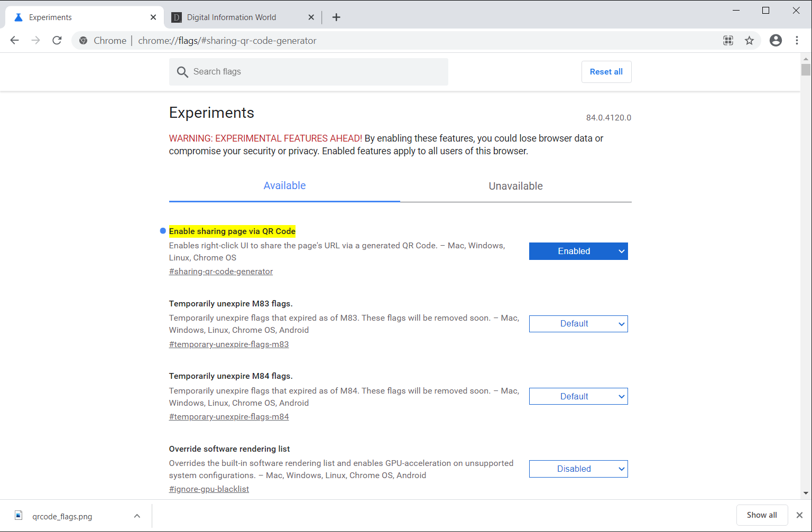Click the QR code icon in address bar
The height and width of the screenshot is (532, 812).
[x=728, y=41]
